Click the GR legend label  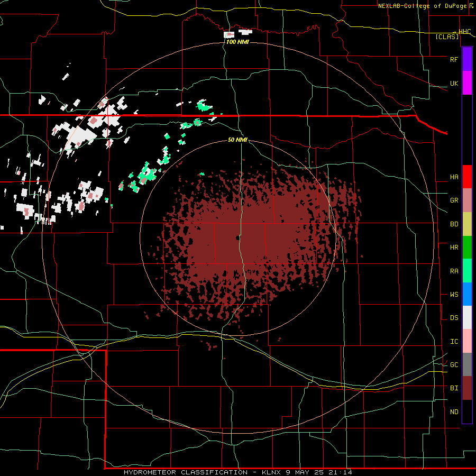[454, 200]
